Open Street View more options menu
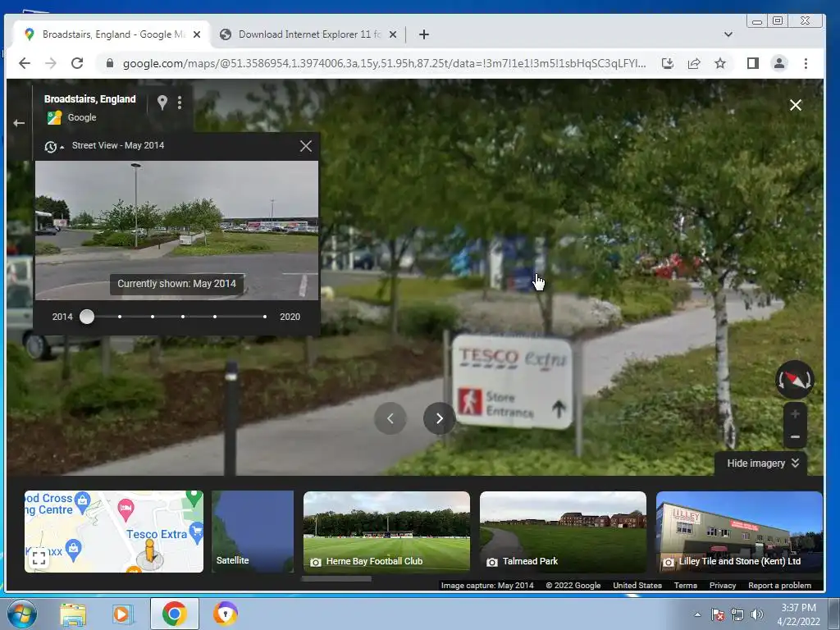Image resolution: width=840 pixels, height=630 pixels. [x=180, y=103]
